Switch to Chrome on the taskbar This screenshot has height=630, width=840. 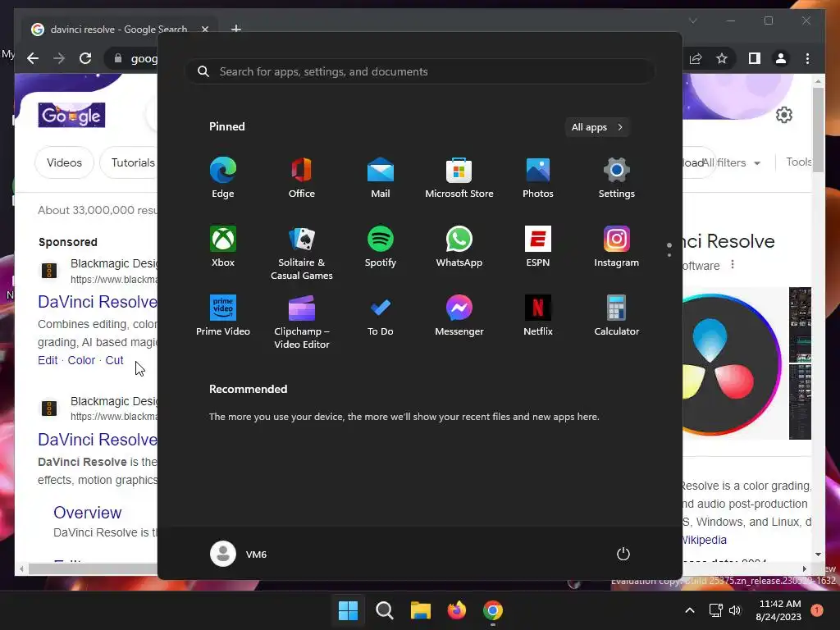[493, 610]
